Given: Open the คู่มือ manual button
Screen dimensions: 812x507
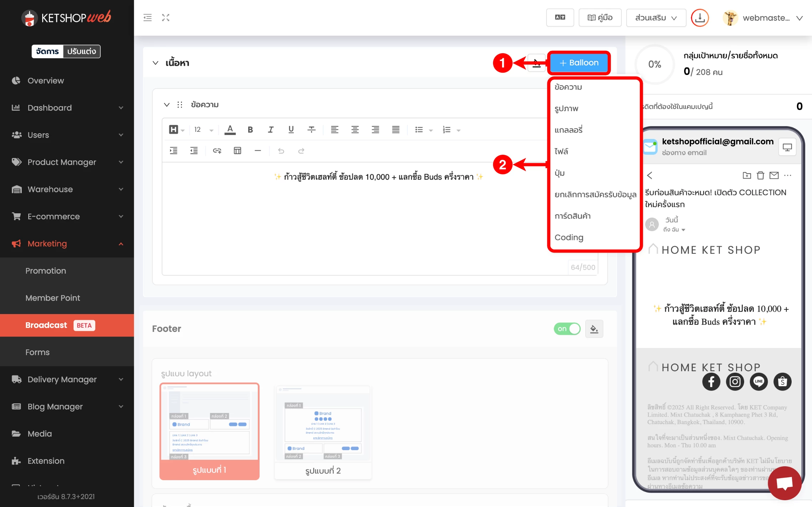Looking at the screenshot, I should (600, 18).
